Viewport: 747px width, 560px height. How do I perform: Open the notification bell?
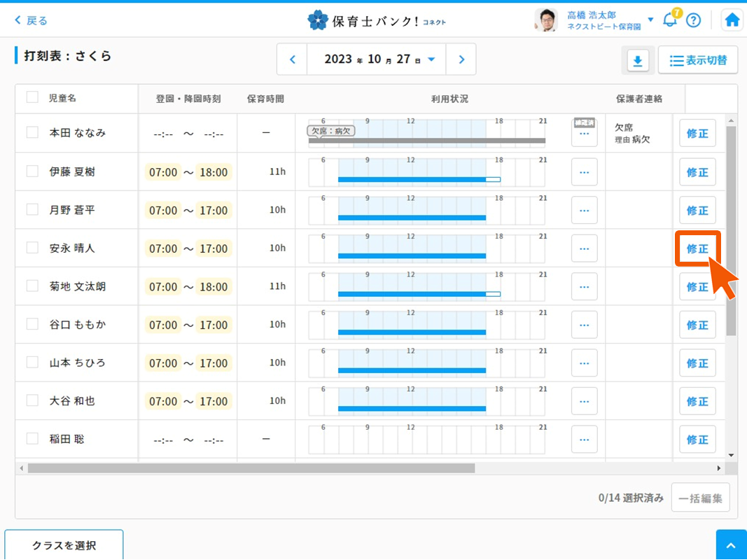[x=670, y=20]
